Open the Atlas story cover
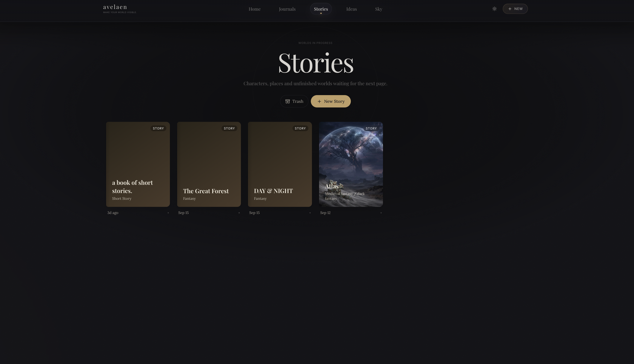 [351, 164]
